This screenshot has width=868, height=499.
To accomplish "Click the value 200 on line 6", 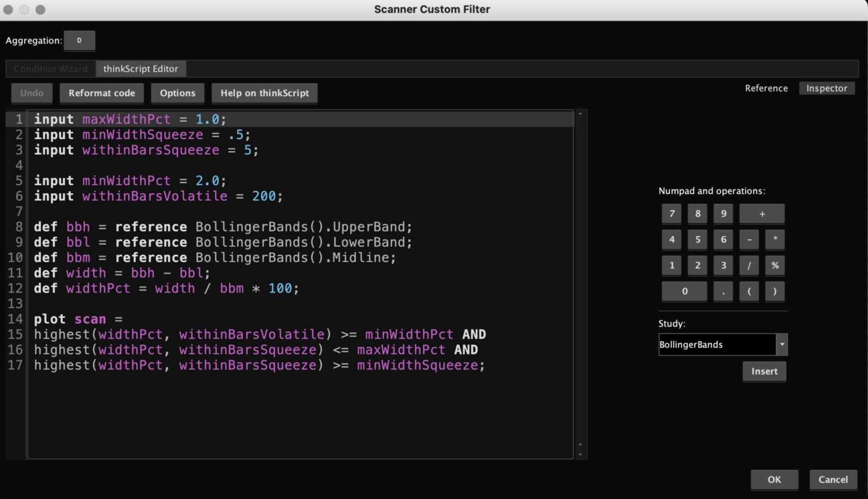I will (264, 196).
